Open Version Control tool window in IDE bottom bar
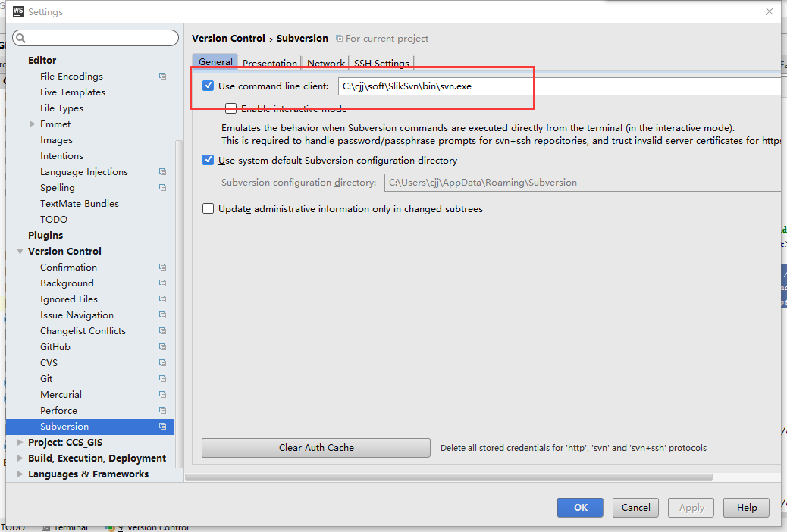 click(x=148, y=527)
